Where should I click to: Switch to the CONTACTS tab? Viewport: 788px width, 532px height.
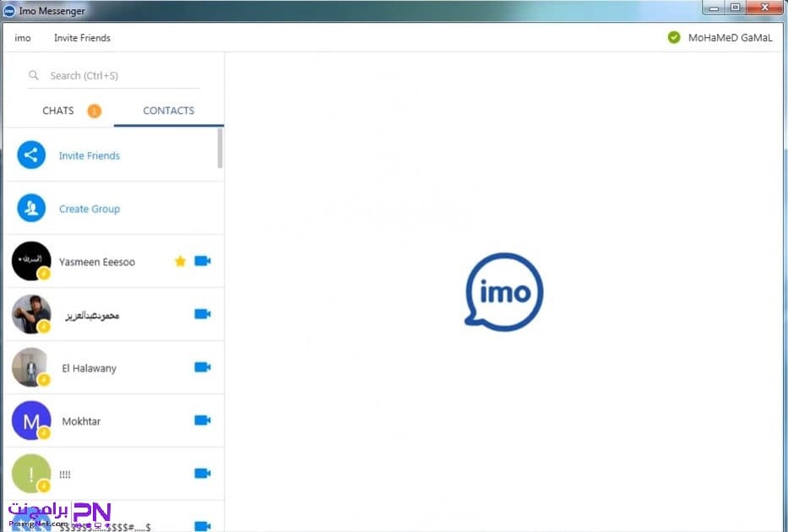tap(168, 111)
